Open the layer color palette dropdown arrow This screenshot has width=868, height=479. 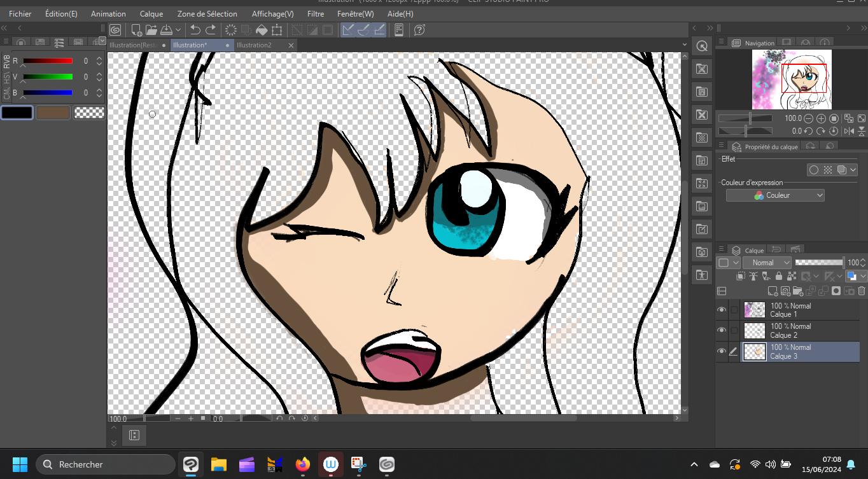point(863,277)
